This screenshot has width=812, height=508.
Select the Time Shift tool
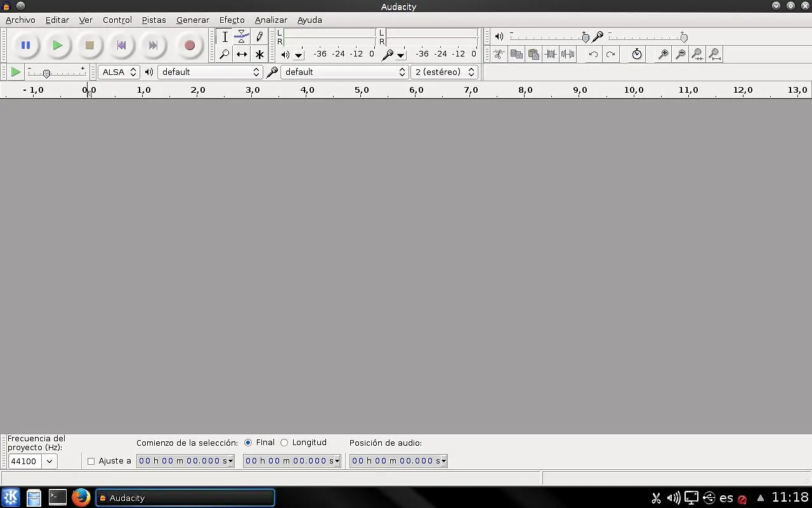tap(242, 55)
